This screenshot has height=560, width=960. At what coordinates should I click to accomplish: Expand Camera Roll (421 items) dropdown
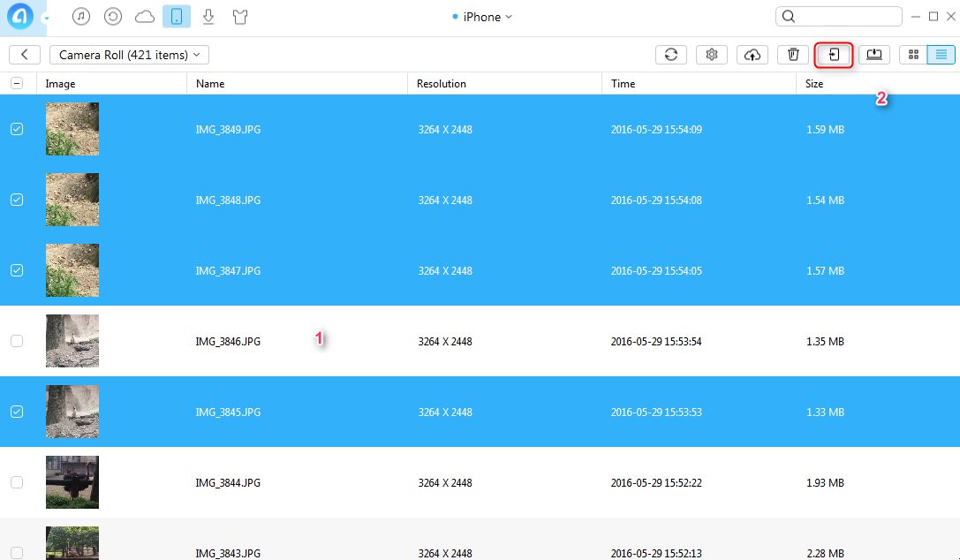coord(129,55)
